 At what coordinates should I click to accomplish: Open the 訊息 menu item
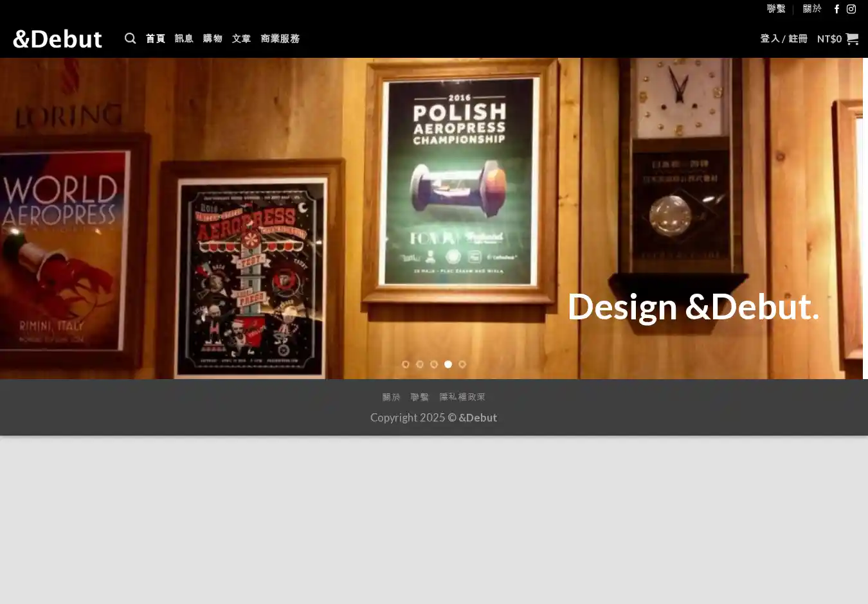184,39
